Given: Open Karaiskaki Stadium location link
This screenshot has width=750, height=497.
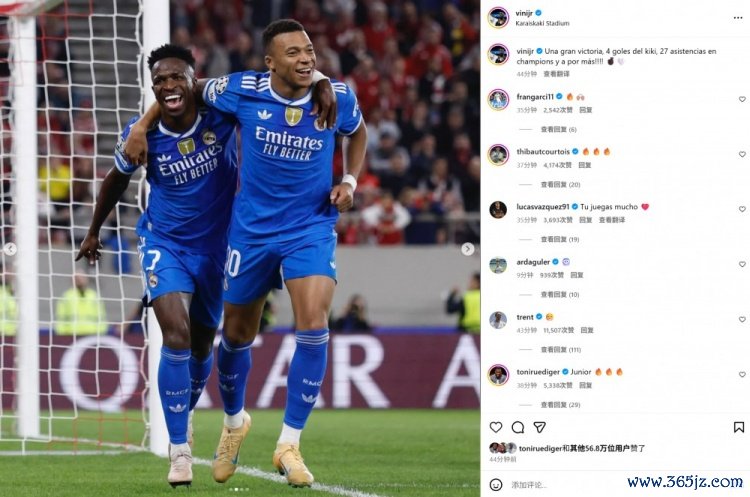Looking at the screenshot, I should pyautogui.click(x=542, y=23).
